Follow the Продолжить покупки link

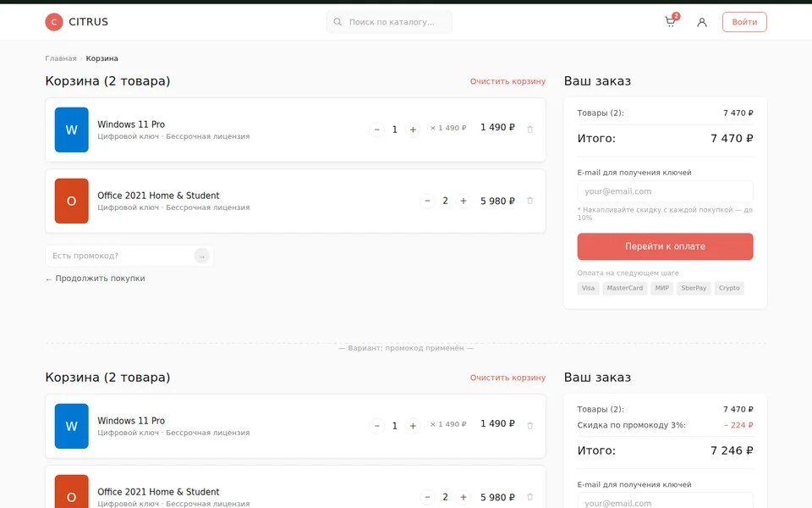pyautogui.click(x=96, y=279)
